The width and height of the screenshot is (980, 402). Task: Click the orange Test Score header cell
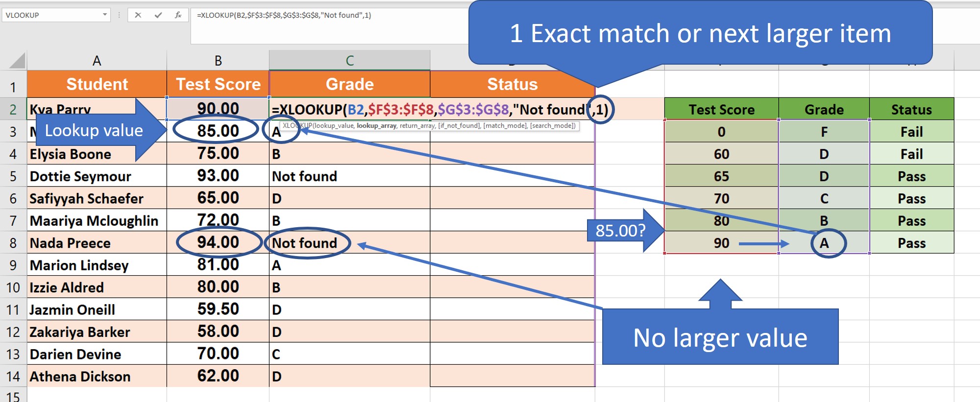[x=218, y=84]
